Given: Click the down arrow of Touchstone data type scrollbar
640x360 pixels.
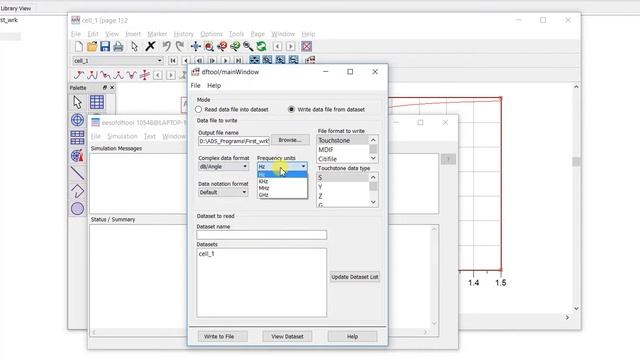Looking at the screenshot, I should (x=373, y=202).
